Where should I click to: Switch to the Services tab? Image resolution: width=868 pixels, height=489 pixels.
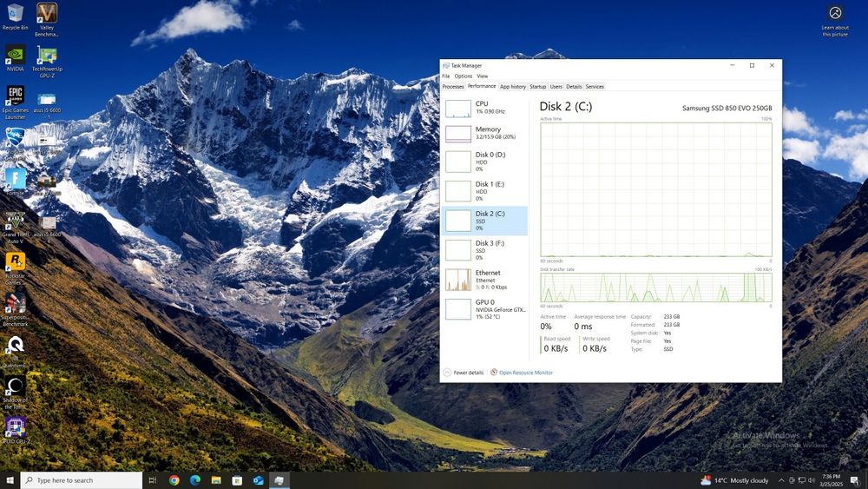tap(595, 86)
